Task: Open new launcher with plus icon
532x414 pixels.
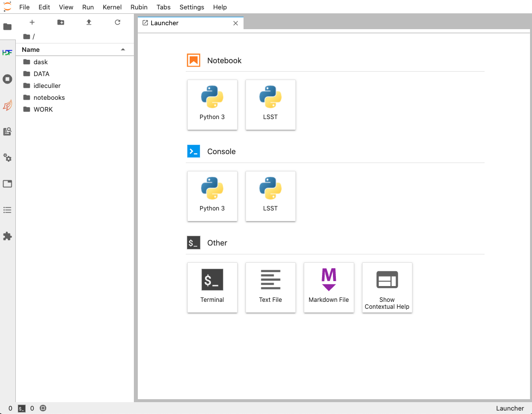Action: tap(32, 22)
